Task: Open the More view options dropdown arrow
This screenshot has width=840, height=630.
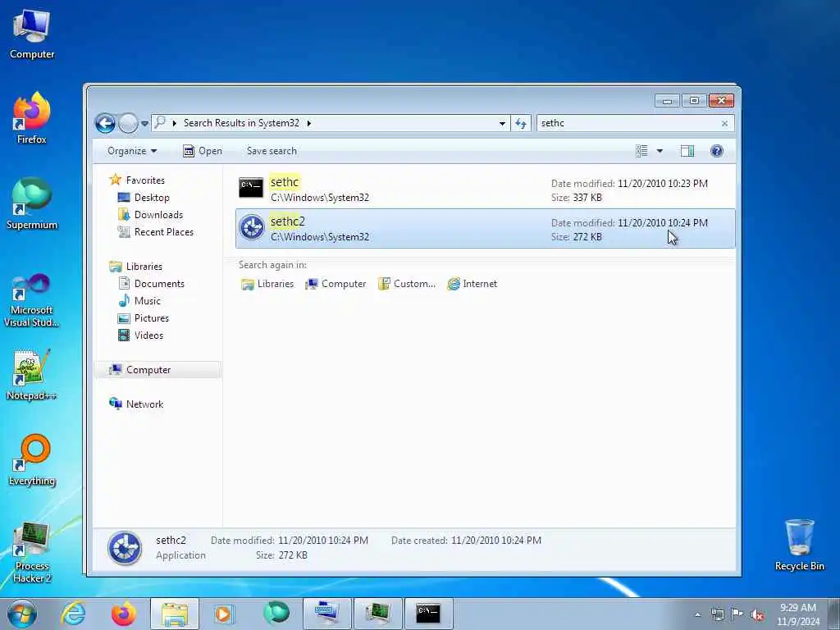Action: pyautogui.click(x=660, y=151)
